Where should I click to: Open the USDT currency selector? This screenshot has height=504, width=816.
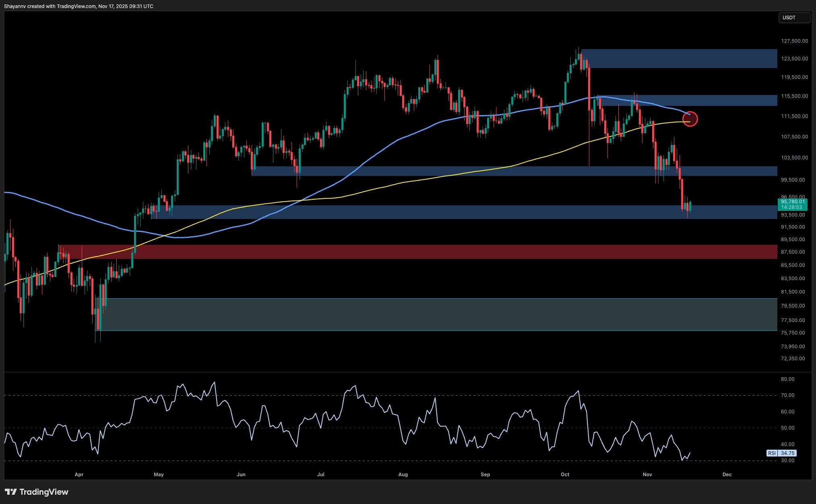pyautogui.click(x=793, y=18)
